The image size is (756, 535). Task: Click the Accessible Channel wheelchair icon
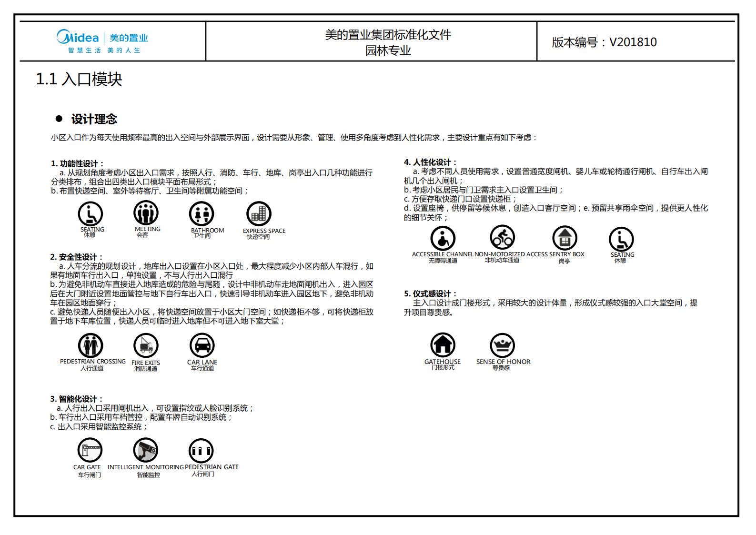443,238
